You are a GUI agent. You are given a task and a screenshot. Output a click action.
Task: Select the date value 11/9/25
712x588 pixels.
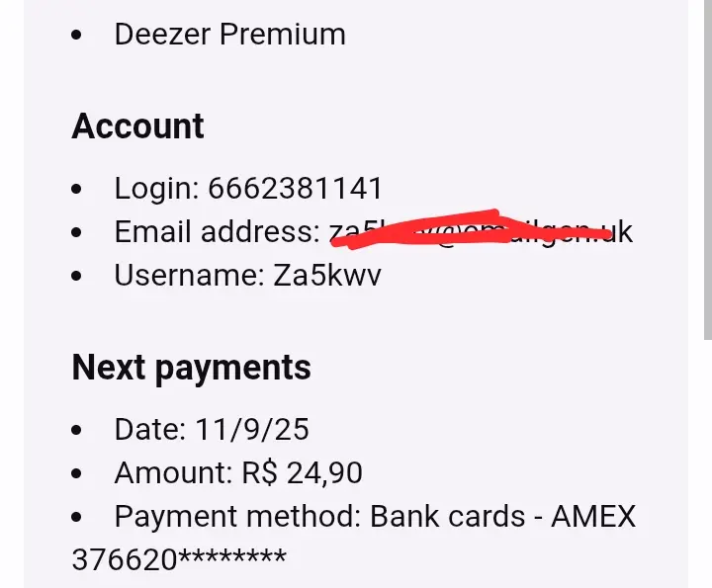point(252,429)
